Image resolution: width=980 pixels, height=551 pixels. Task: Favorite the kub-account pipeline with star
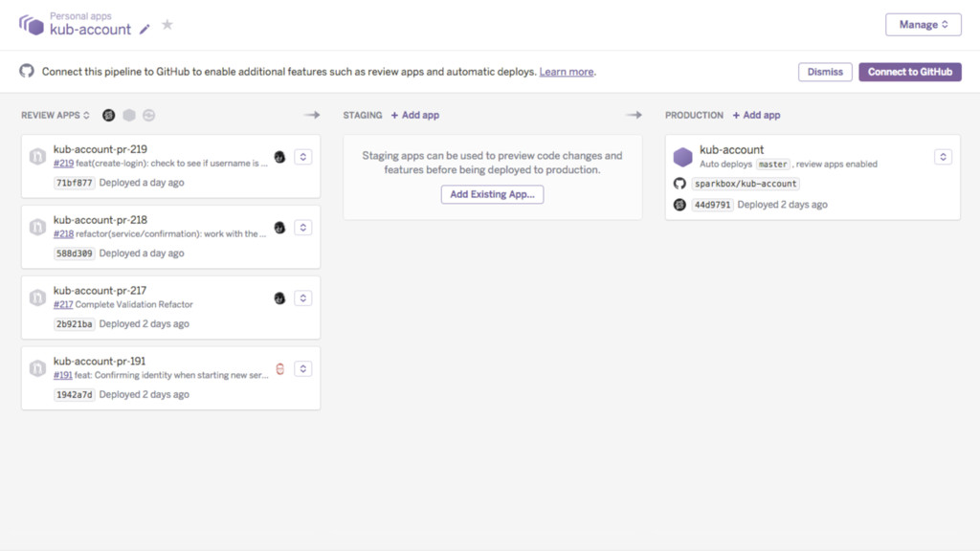[167, 25]
